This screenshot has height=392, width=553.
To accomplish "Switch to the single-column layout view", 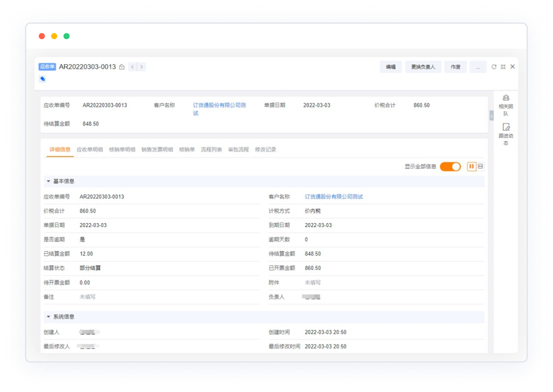I will pos(481,166).
